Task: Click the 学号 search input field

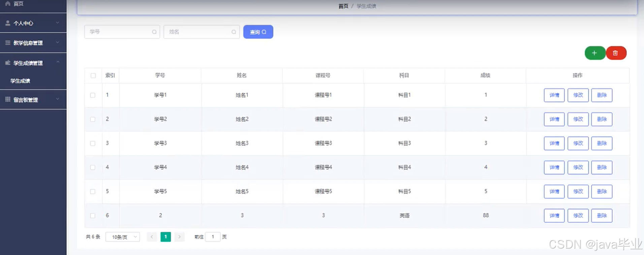Action: pyautogui.click(x=122, y=32)
